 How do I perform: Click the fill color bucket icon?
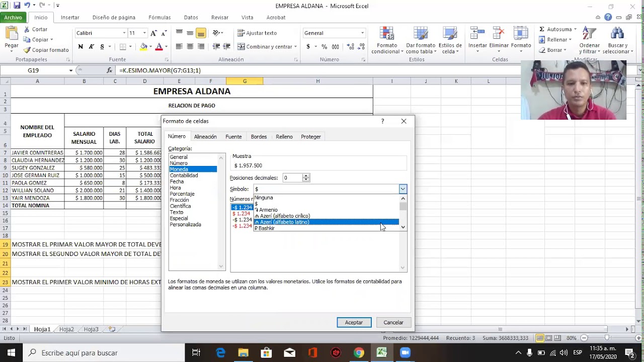[x=144, y=47]
